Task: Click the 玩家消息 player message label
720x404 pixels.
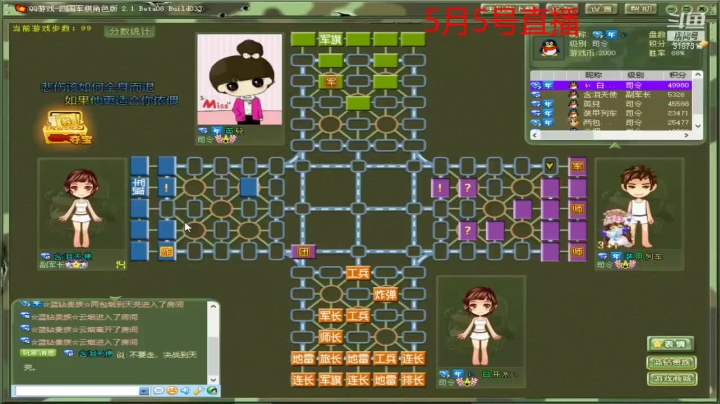Action: point(38,353)
